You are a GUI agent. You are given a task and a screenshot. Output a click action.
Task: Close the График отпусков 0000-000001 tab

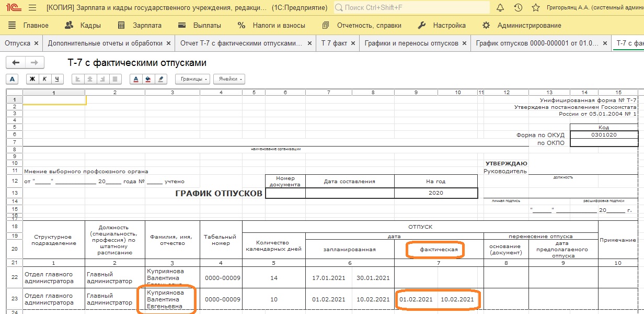pyautogui.click(x=604, y=43)
